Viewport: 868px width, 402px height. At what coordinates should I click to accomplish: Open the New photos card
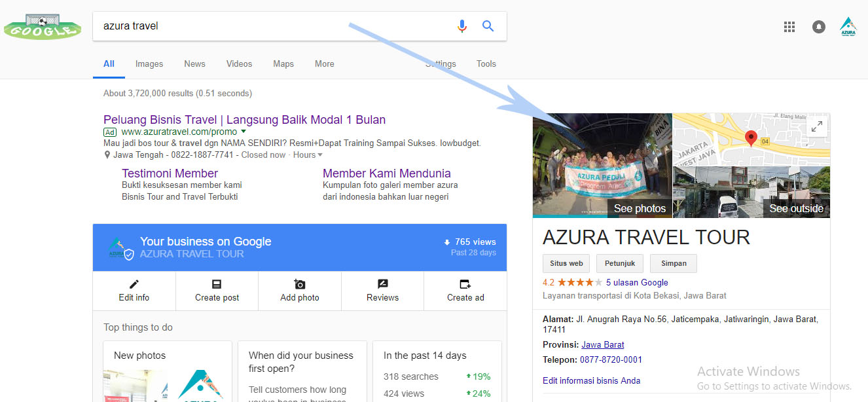(168, 371)
